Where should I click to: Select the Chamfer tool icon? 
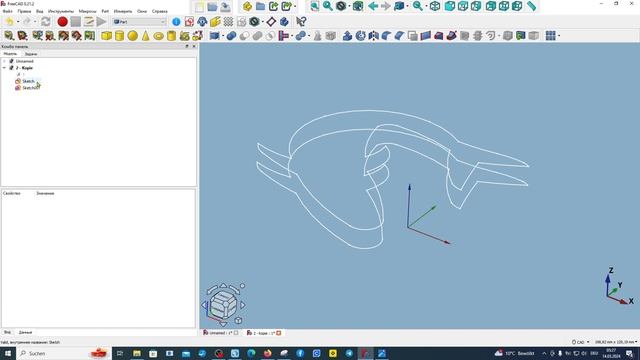[x=400, y=36]
